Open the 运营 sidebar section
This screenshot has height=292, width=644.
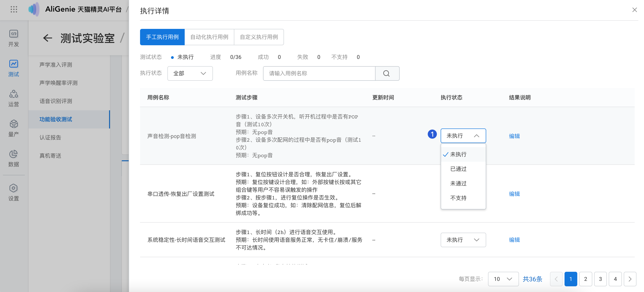[x=13, y=98]
